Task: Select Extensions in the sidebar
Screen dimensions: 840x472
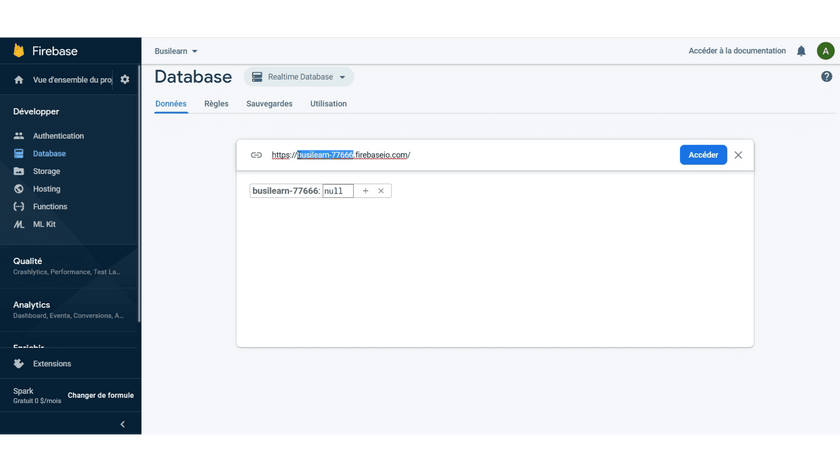Action: click(52, 364)
